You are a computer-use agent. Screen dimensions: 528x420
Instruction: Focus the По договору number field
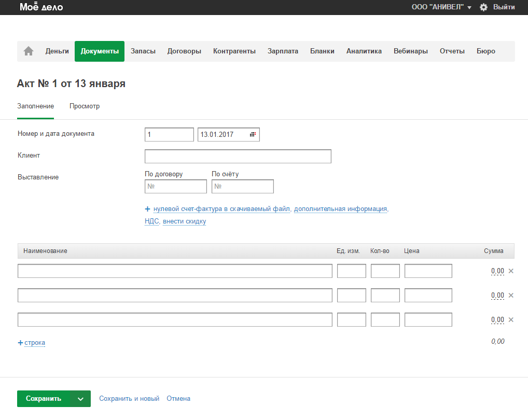(x=176, y=186)
